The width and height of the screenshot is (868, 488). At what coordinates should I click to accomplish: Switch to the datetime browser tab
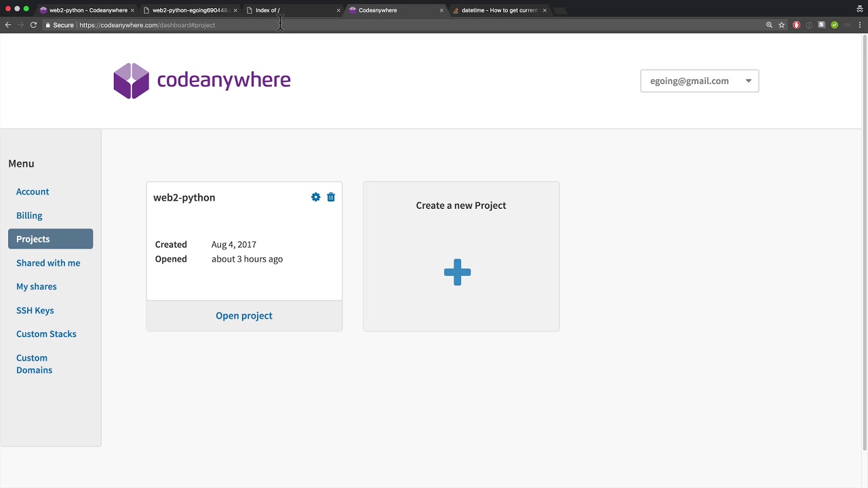click(x=499, y=10)
